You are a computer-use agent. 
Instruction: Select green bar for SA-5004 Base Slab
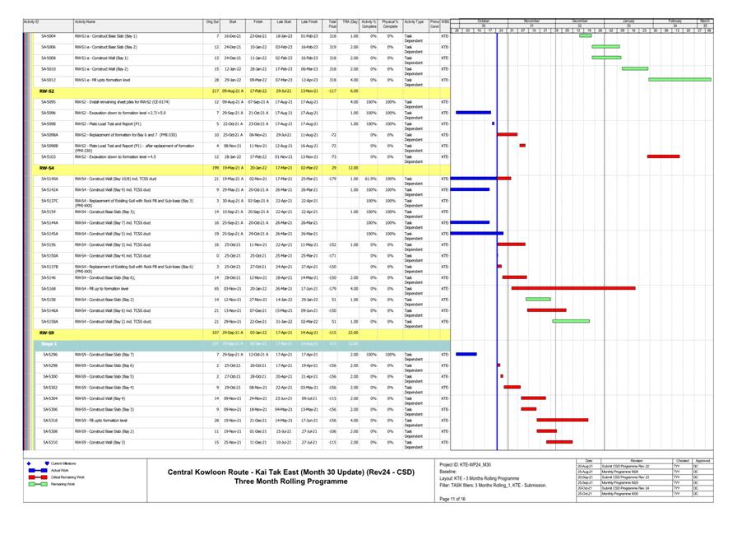[585, 36]
